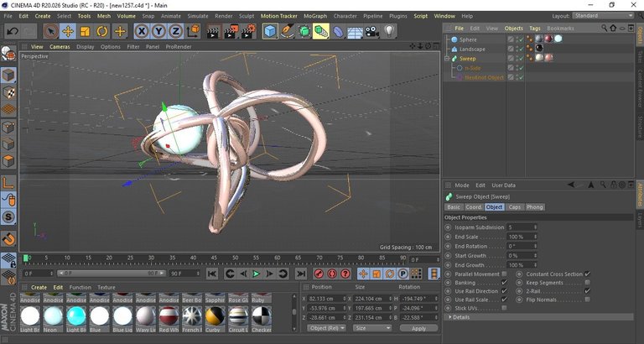
Task: Add a Cube primitive object
Action: [x=270, y=31]
